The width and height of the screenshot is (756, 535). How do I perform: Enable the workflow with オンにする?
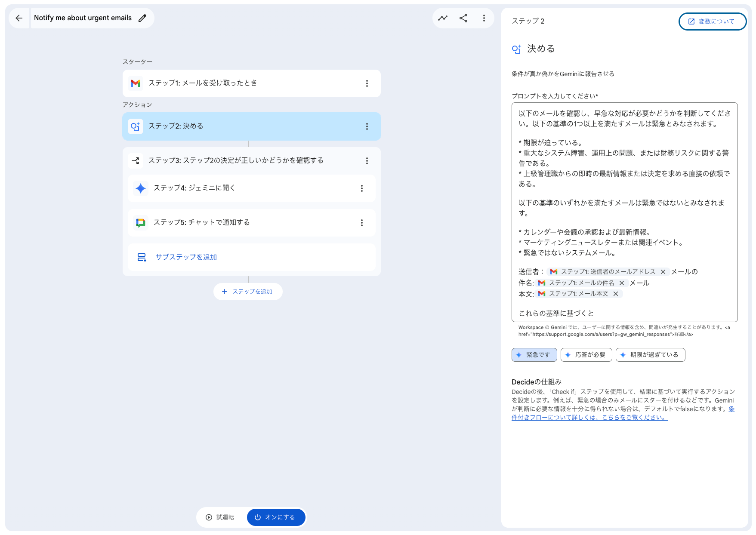coord(276,517)
